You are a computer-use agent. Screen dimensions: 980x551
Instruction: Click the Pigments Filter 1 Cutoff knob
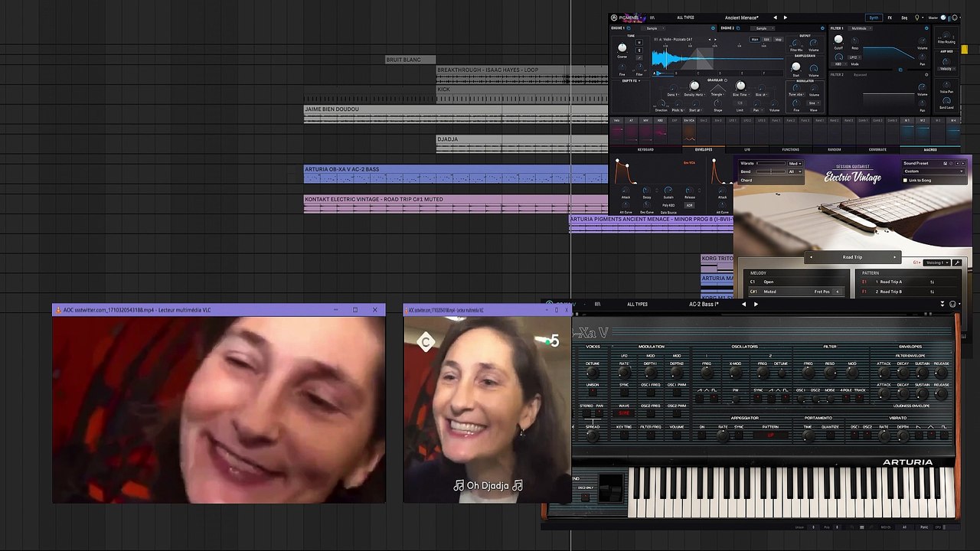[838, 40]
